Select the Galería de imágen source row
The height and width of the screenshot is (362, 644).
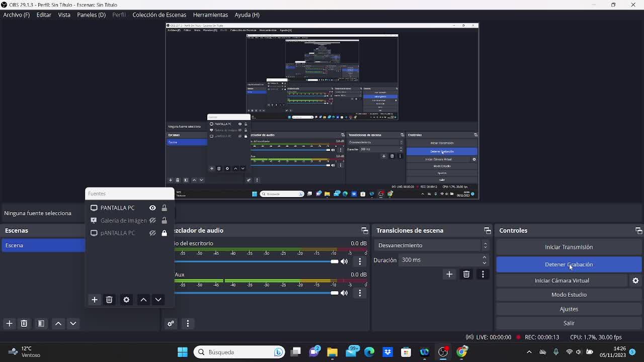point(129,220)
